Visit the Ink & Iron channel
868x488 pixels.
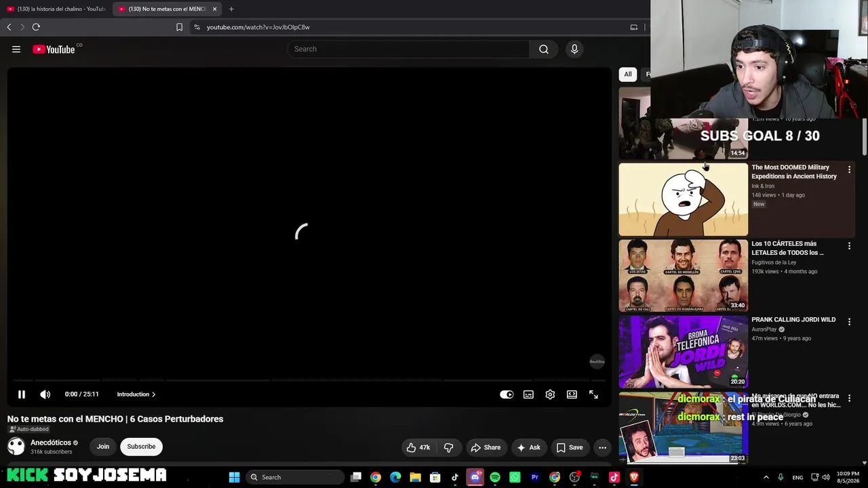click(762, 186)
